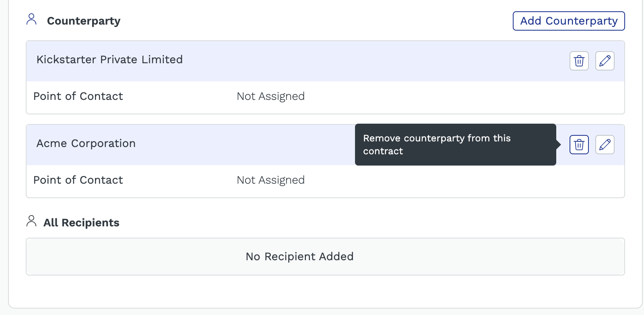Click Point of Contact label for Acme
This screenshot has width=644, height=315.
pyautogui.click(x=78, y=180)
